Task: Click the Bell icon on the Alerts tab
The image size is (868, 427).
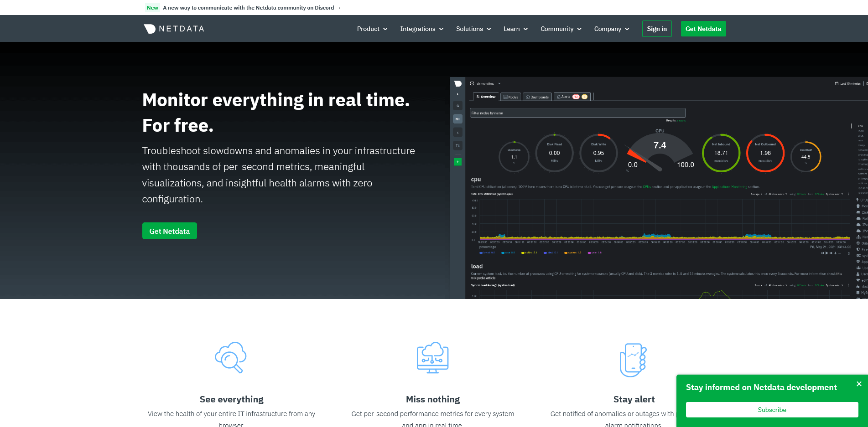Action: pyautogui.click(x=559, y=97)
